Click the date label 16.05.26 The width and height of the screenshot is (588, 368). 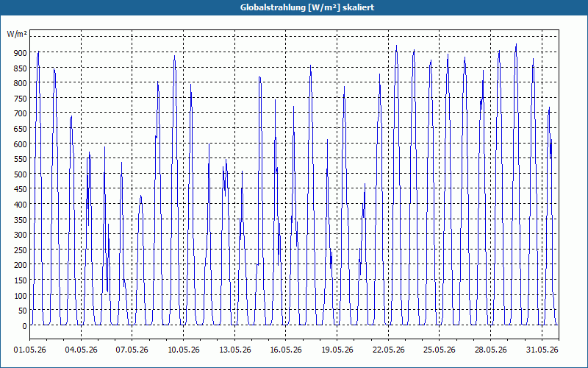286,350
